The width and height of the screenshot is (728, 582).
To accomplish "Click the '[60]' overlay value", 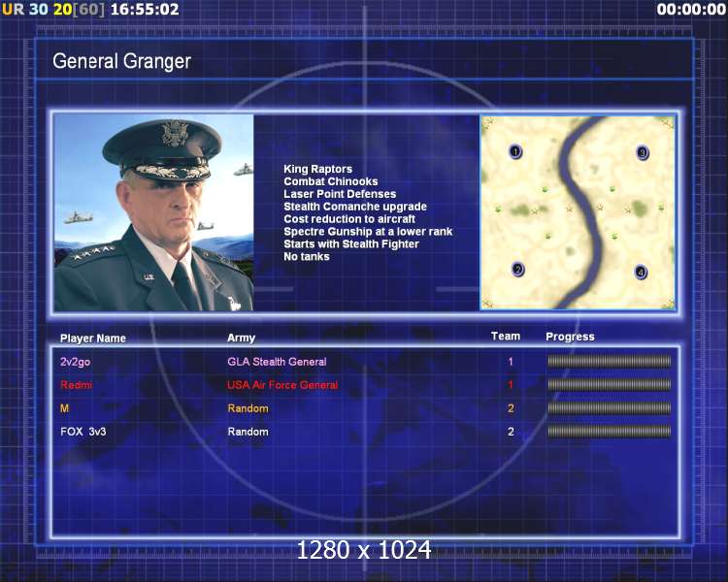I will coord(89,9).
